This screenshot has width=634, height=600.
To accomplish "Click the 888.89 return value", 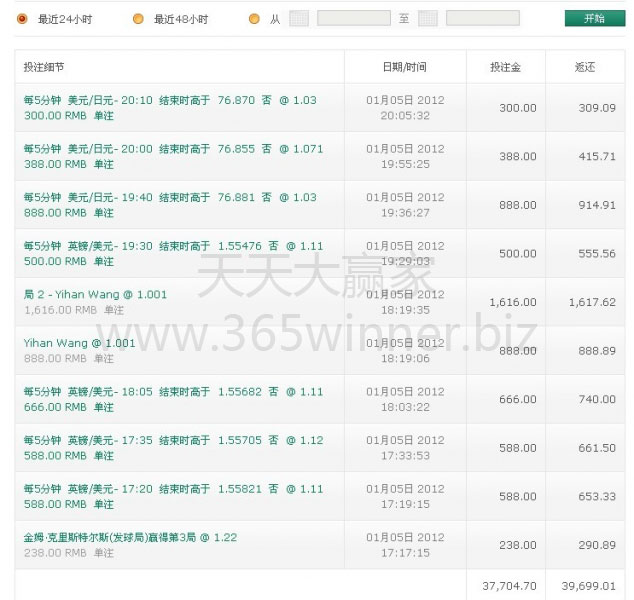I will coord(597,351).
